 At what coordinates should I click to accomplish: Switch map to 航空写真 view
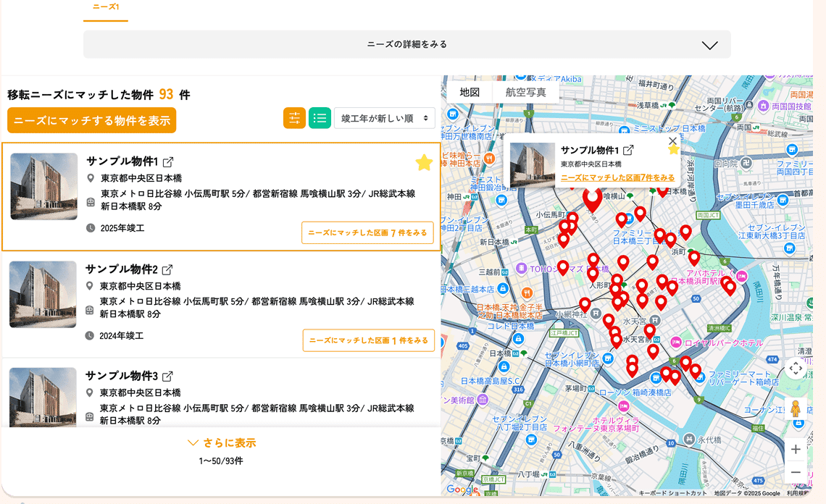[526, 92]
